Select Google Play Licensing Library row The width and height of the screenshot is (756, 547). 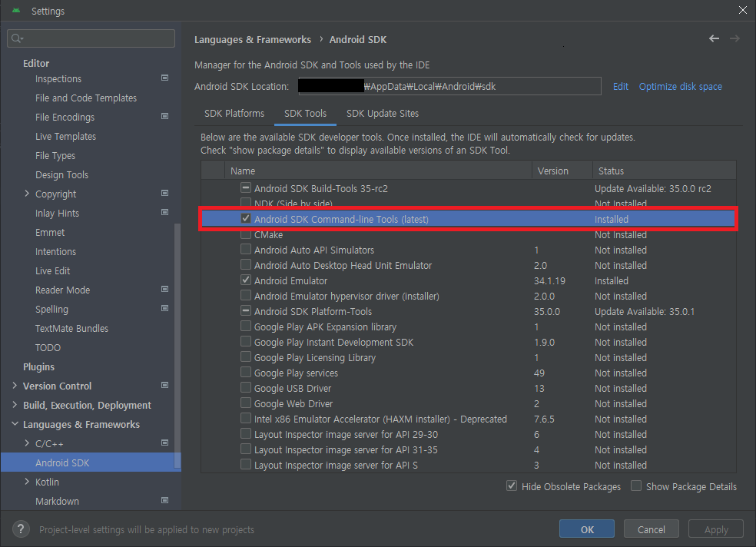coord(469,357)
